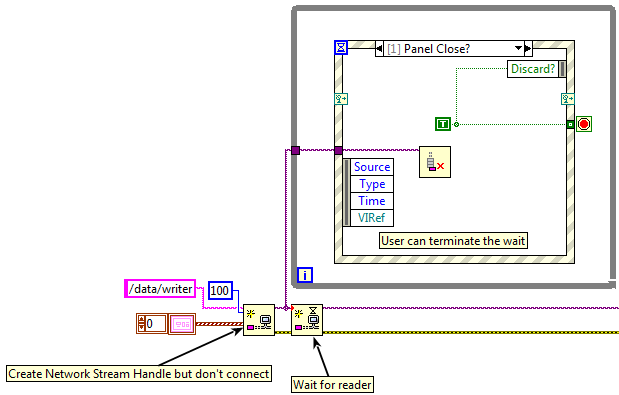Click the right dynamic event registration terminal

click(x=568, y=99)
